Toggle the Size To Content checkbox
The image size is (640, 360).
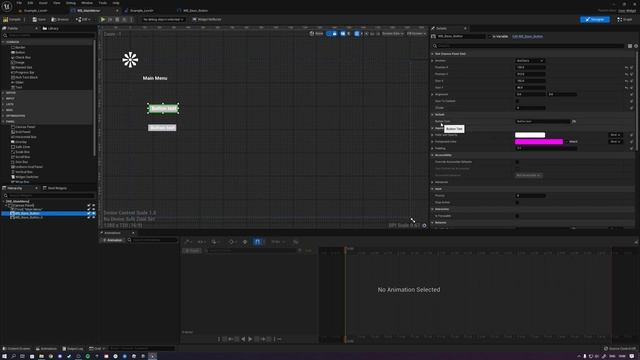[517, 101]
